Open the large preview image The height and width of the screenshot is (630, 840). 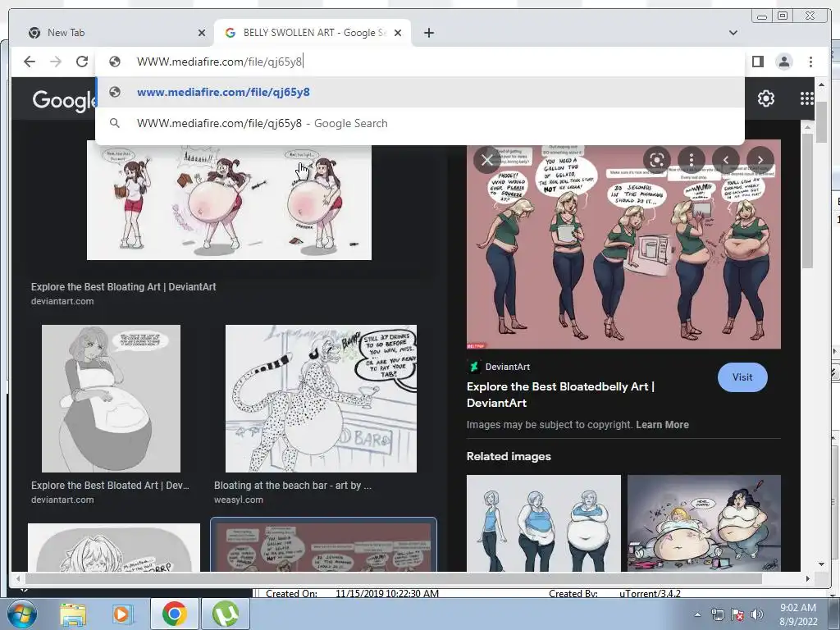[x=623, y=245]
